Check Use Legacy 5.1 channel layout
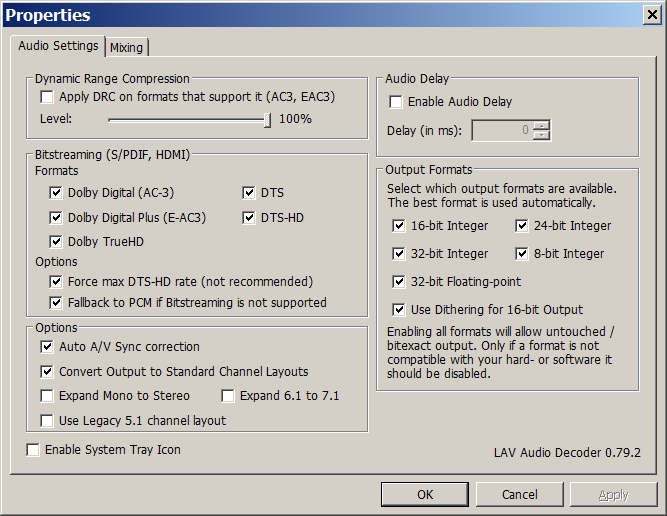667x516 pixels. [x=47, y=421]
